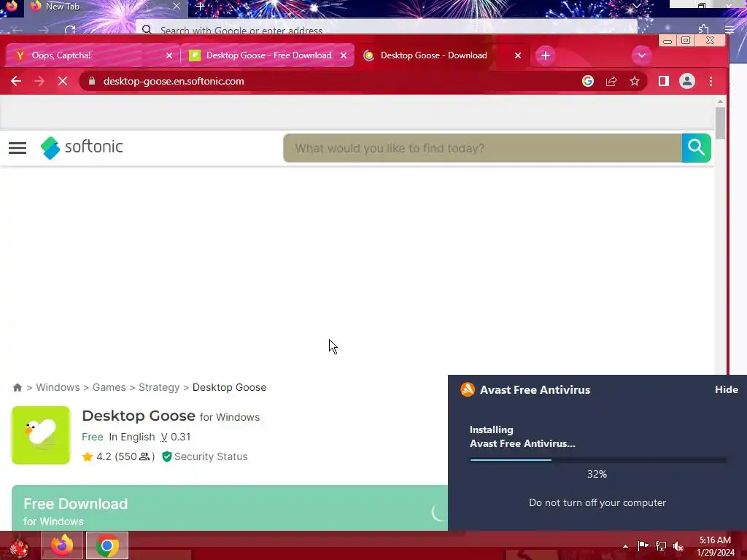This screenshot has width=747, height=560.
Task: Click the Avast installation progress bar
Action: 598,460
